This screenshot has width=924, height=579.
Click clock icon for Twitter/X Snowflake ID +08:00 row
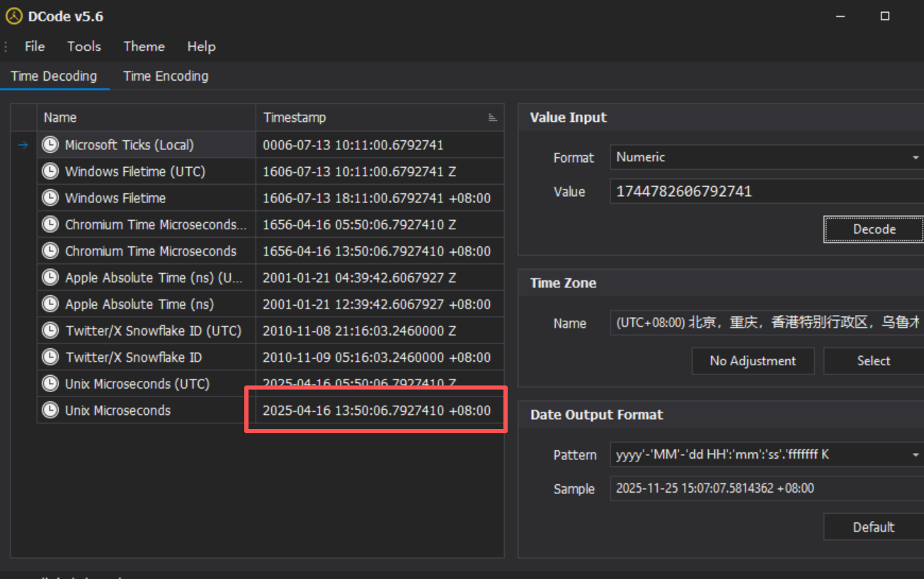[50, 357]
